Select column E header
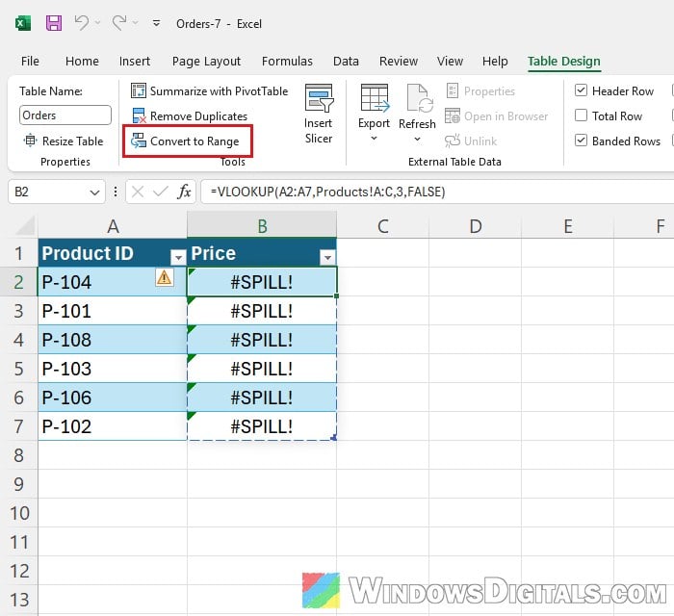The image size is (674, 616). [568, 225]
